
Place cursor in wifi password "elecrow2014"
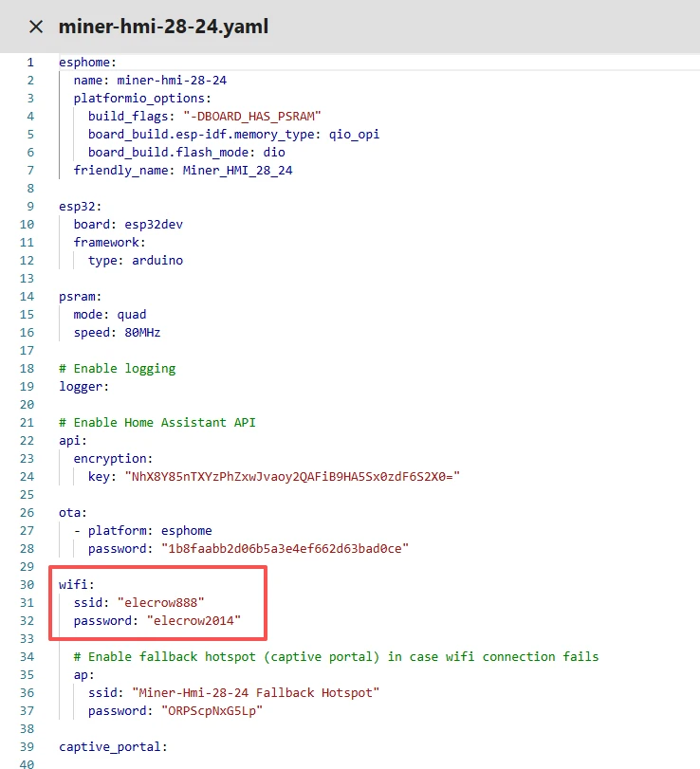(193, 620)
